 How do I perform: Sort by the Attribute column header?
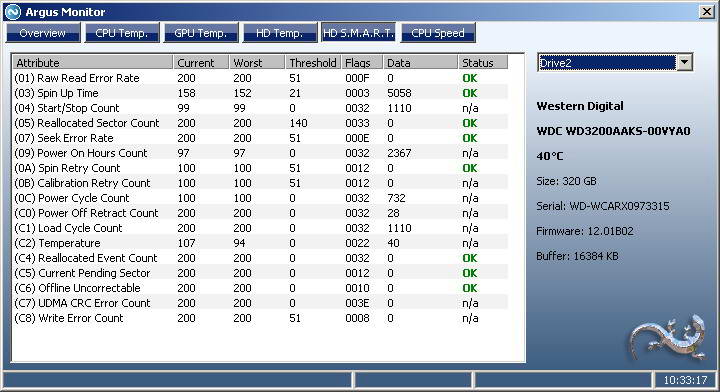[x=93, y=62]
